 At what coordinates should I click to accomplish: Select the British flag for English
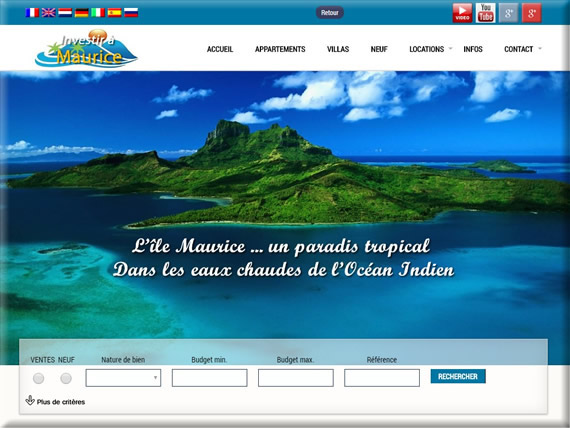[x=49, y=13]
